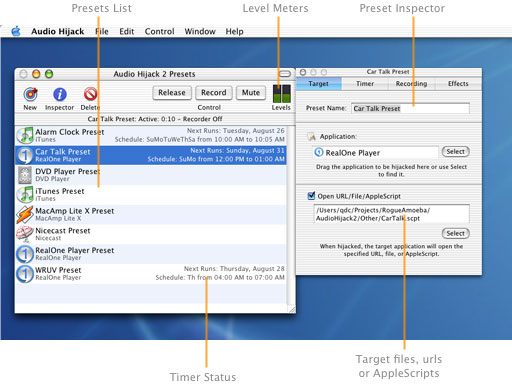Switch to the Recording tab

[x=411, y=84]
